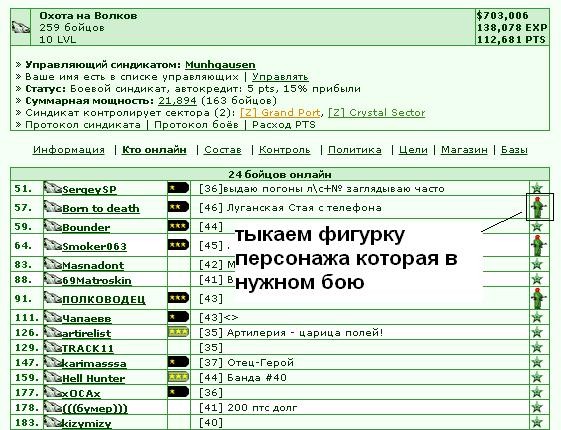Click star icon in Masnadont row

point(537,264)
